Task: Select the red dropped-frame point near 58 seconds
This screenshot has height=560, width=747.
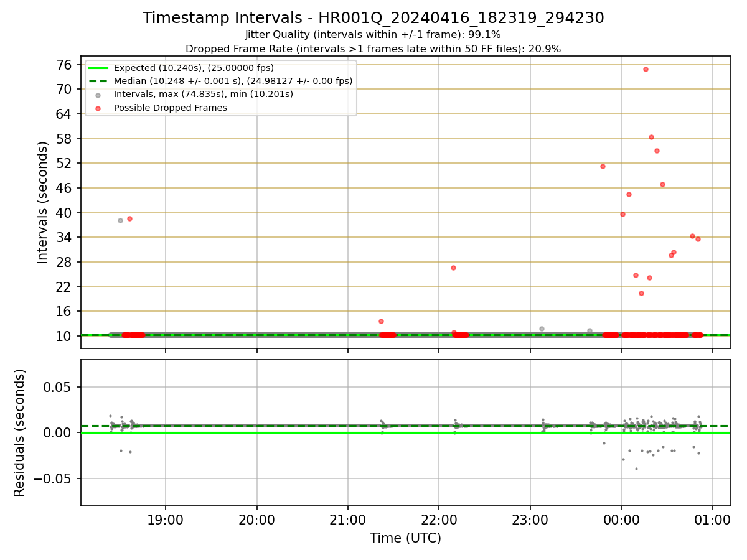Action: click(651, 137)
